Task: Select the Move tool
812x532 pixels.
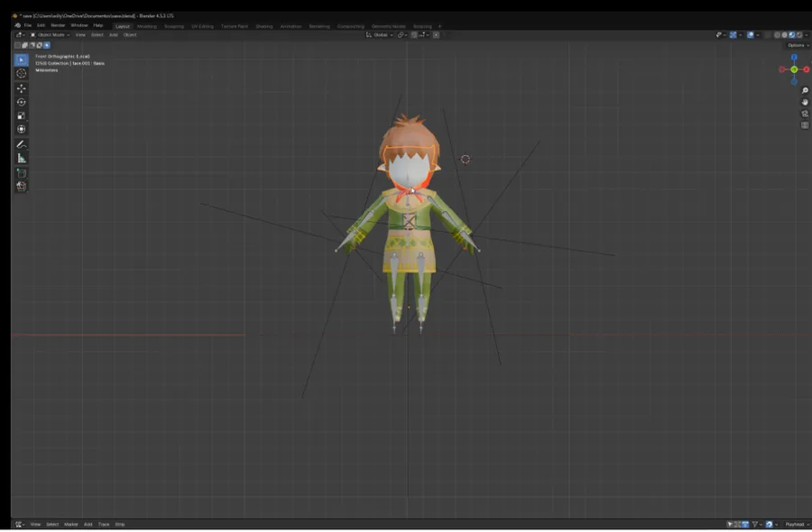Action: 22,88
